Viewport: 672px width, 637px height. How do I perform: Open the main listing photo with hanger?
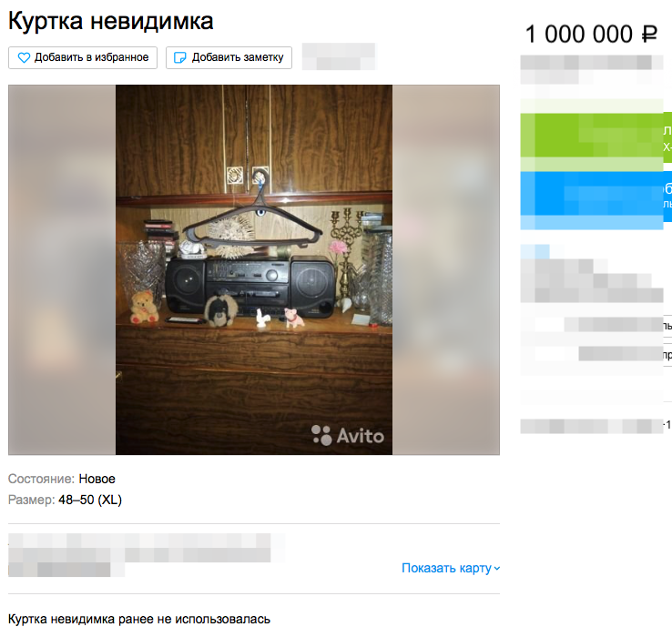pyautogui.click(x=254, y=269)
